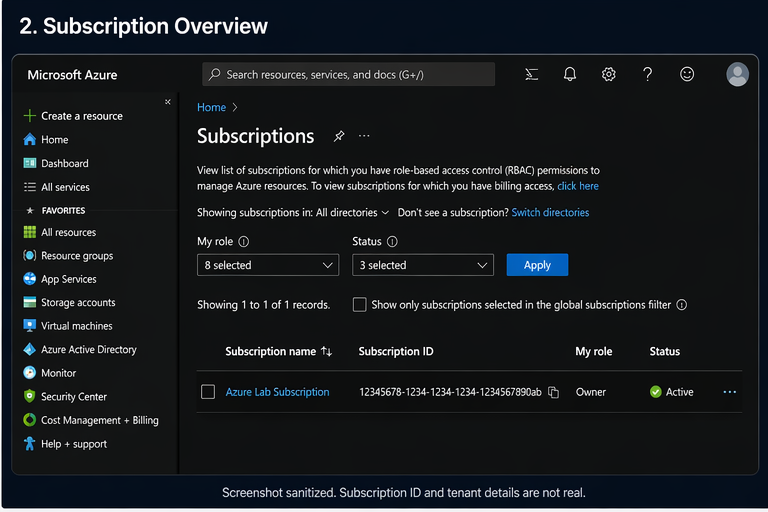Viewport: 768px width, 512px height.
Task: Click the Active status cell
Action: tap(672, 392)
